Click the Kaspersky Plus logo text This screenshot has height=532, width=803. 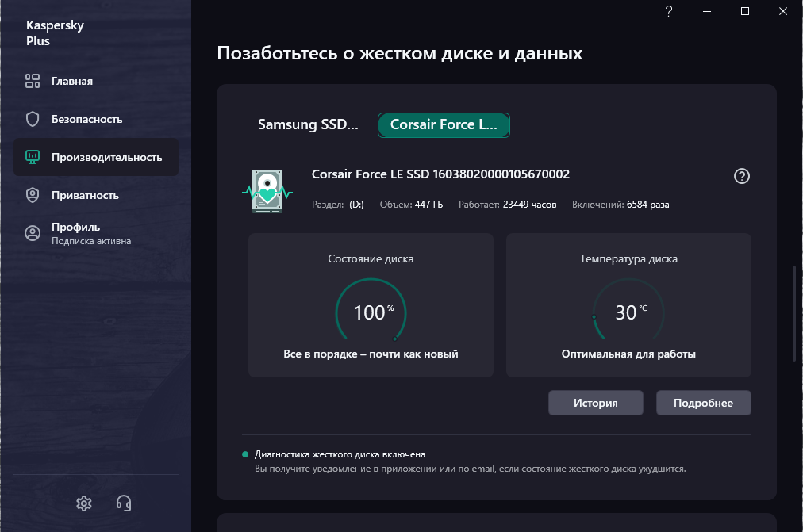point(55,33)
